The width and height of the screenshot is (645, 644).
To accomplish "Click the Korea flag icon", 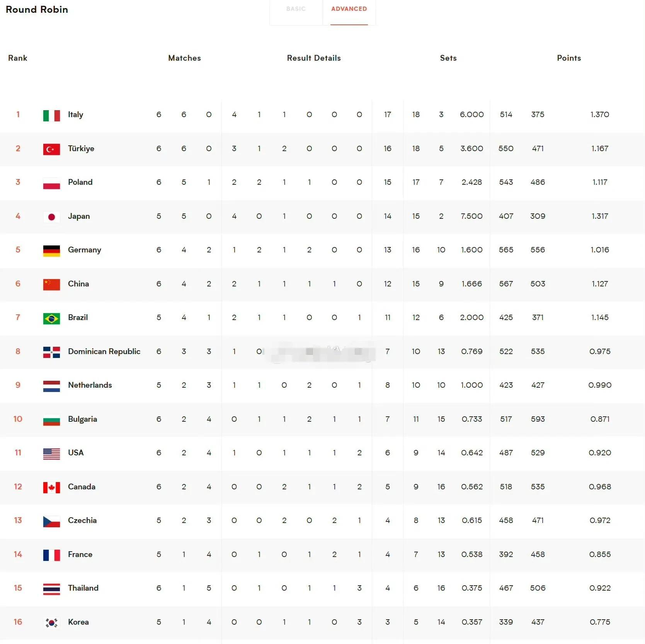I will 51,623.
